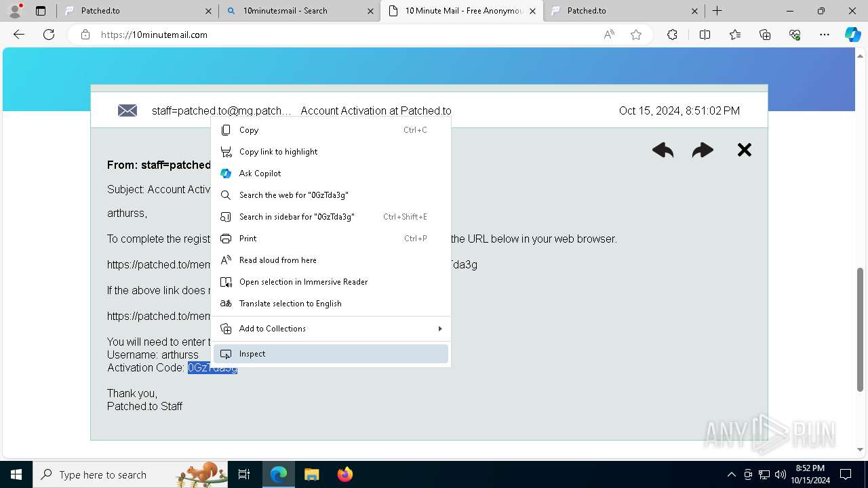Open notifications center icon
This screenshot has width=868, height=488.
click(846, 474)
